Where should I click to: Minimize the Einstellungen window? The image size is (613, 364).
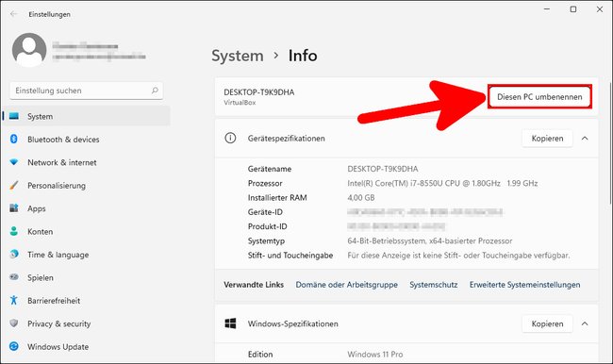point(547,9)
